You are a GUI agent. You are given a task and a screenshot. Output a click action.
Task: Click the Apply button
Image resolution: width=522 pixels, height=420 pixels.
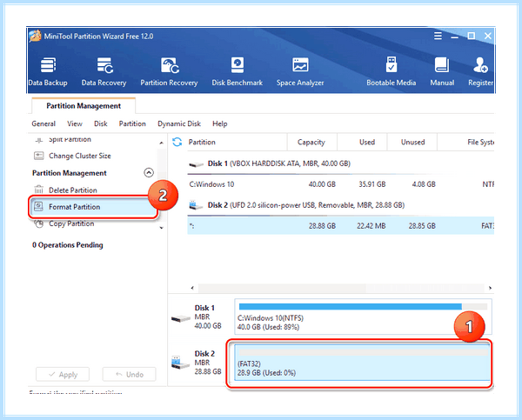pos(63,375)
